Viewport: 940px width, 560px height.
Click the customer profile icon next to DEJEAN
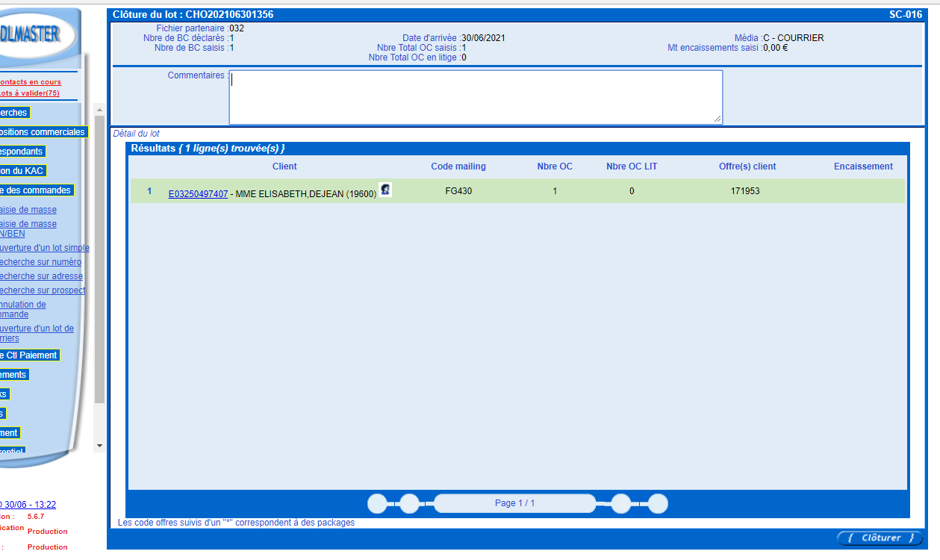point(385,190)
